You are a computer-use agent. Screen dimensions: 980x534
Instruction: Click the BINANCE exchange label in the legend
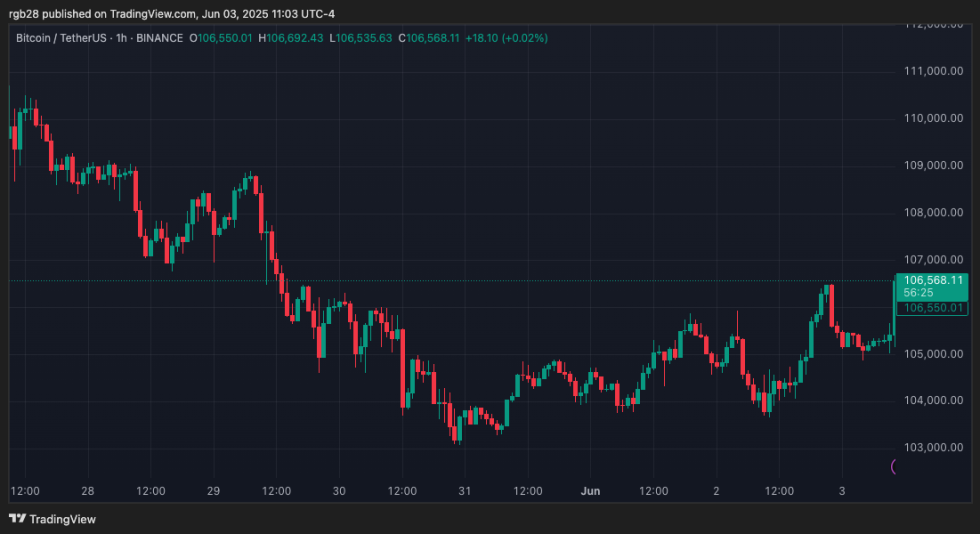click(161, 38)
